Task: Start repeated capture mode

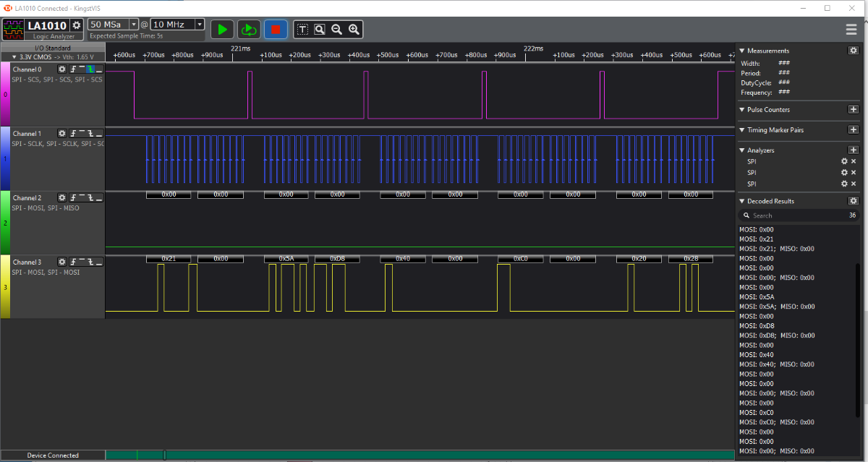Action: 249,29
